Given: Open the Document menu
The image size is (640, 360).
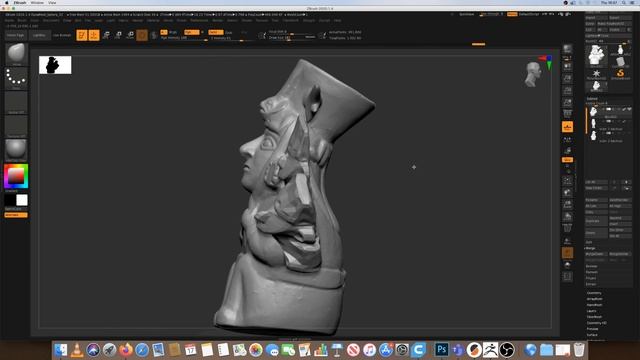Looking at the screenshot, I should pos(51,20).
